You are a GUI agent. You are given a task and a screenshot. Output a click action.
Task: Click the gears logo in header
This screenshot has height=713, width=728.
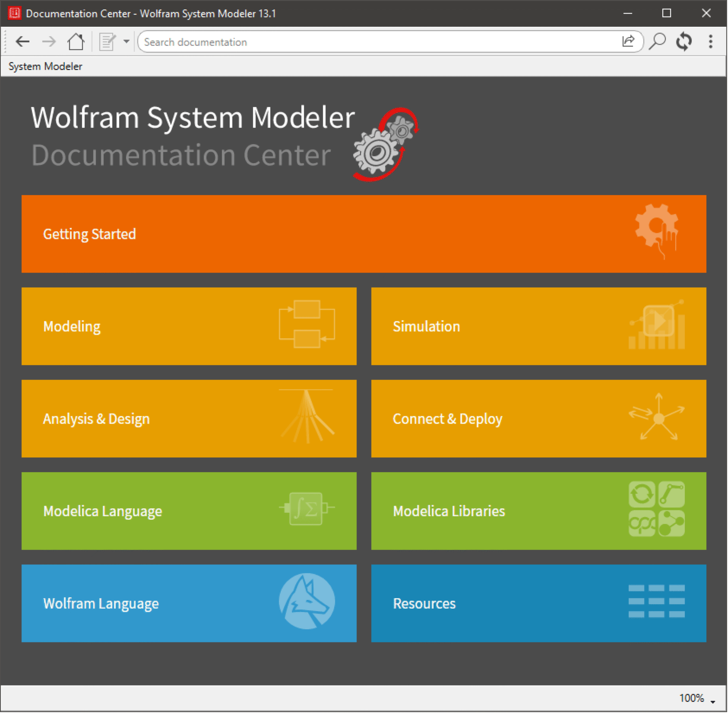point(386,144)
